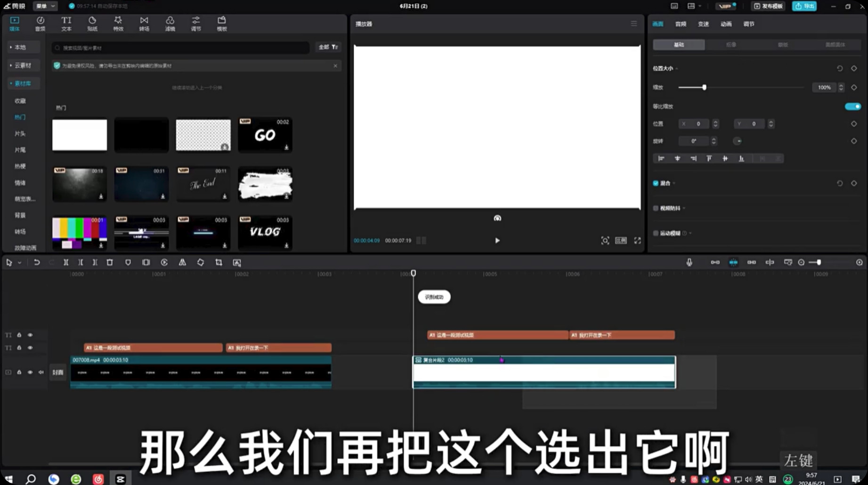Select the mirror (镜像) tool in timeline toolbar
868x485 pixels.
[182, 262]
